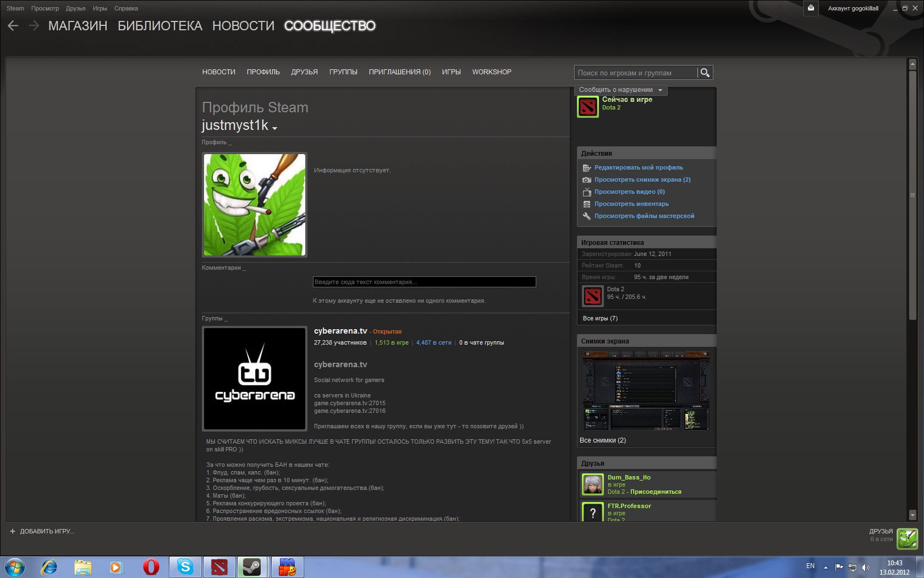Viewport: 924px width, 578px height.
Task: Open Skype from the taskbar
Action: click(x=185, y=567)
